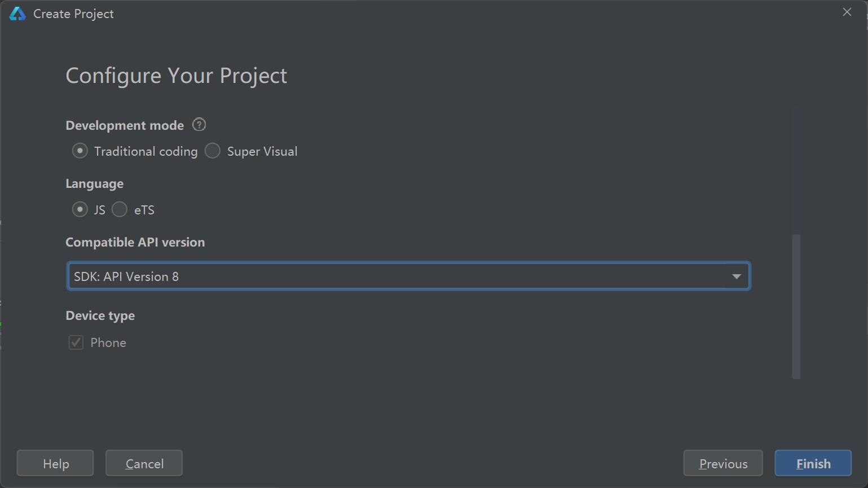This screenshot has height=488, width=868.
Task: Click the API version dropdown arrow
Action: (736, 276)
